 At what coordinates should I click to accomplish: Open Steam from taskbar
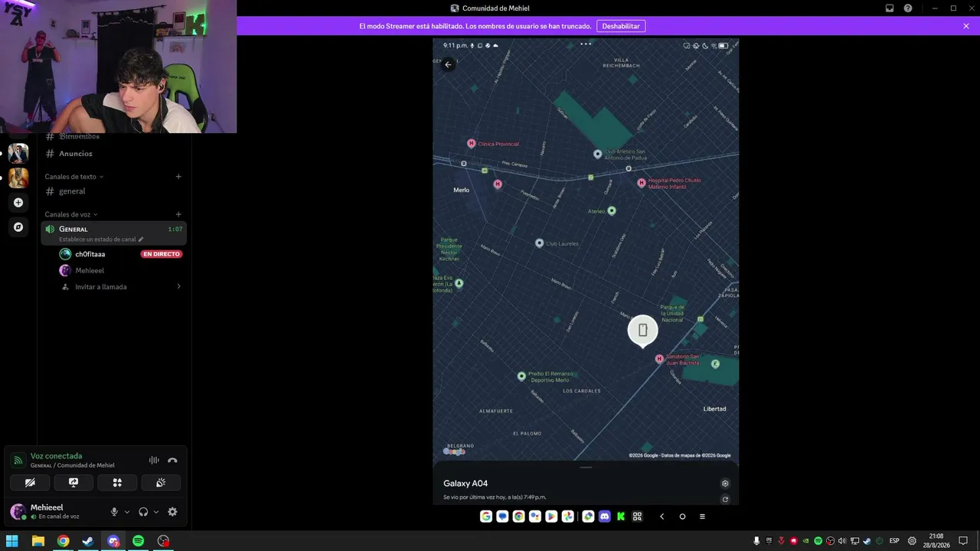click(88, 541)
